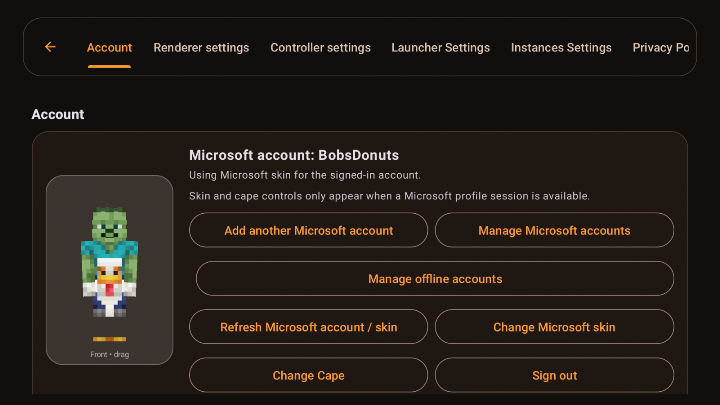Refresh Microsoft account / skin
This screenshot has width=720, height=405.
(x=309, y=327)
